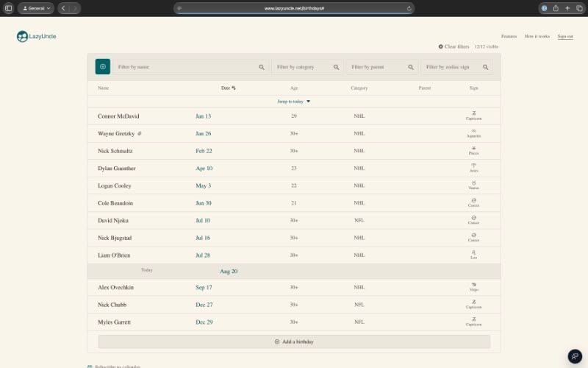Open the chat support widget
This screenshot has height=368, width=588.
click(575, 356)
